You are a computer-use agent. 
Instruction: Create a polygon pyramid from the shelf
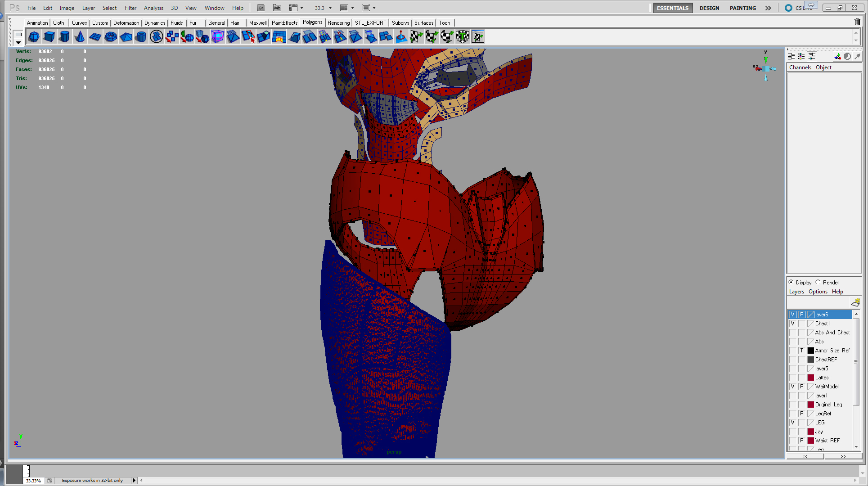126,36
